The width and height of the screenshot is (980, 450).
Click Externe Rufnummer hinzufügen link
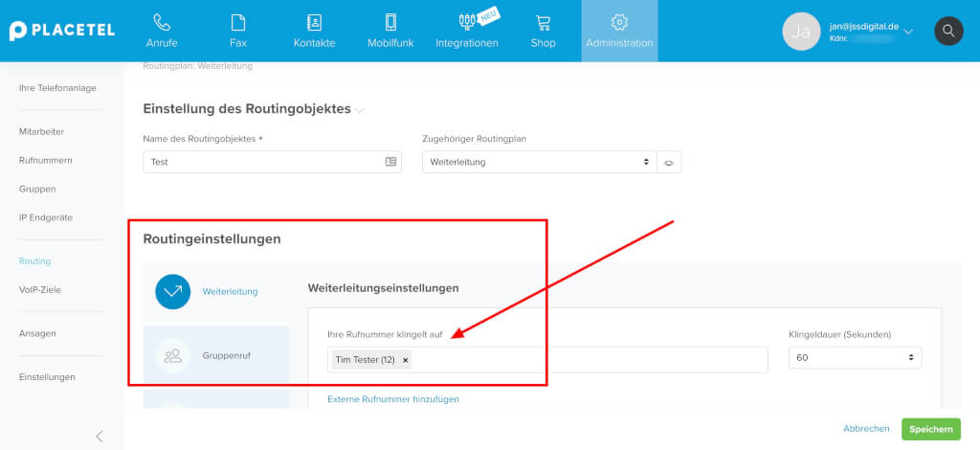point(393,398)
